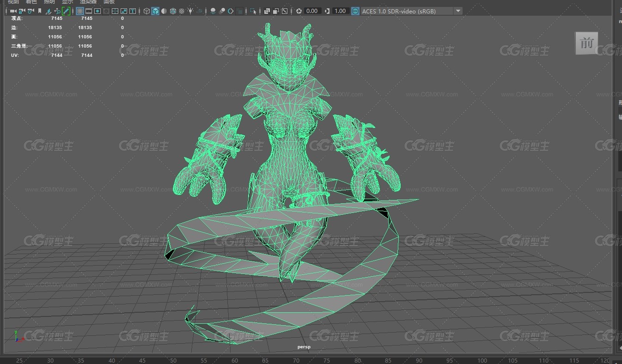Click the 前 face of the ViewCube

586,43
